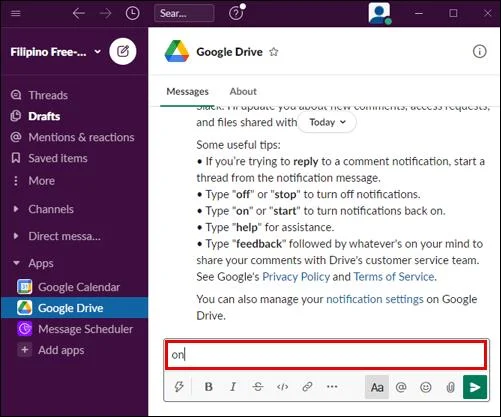Open history clock icon

coord(133,13)
